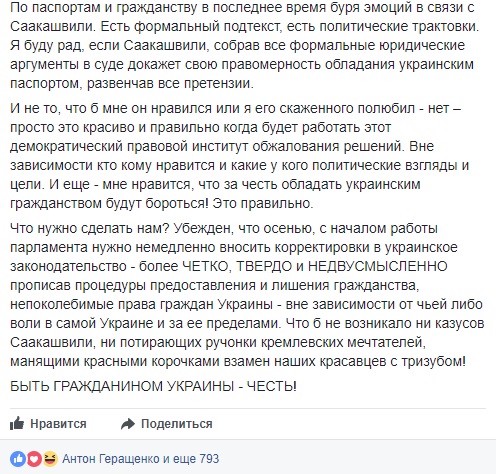Image resolution: width=496 pixels, height=474 pixels.
Task: Share the post via 'Поделиться' label
Action: point(177,424)
